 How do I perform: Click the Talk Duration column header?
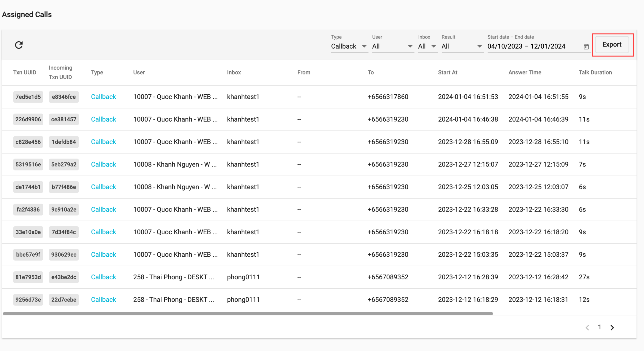(595, 72)
